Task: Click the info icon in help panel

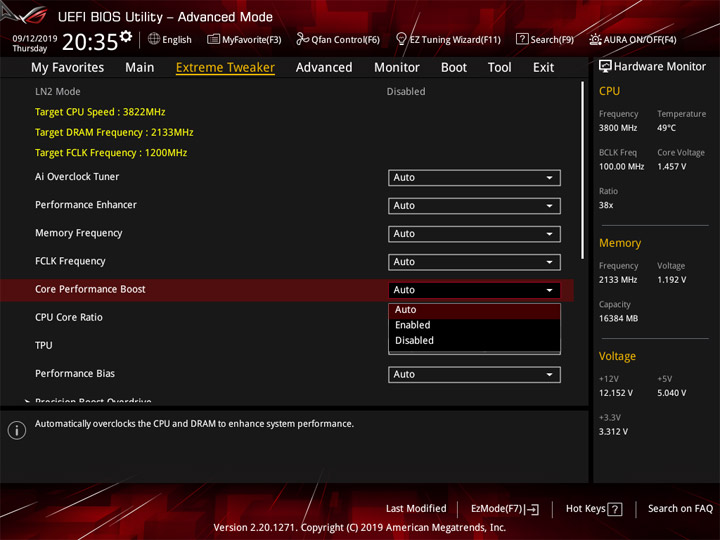Action: click(17, 431)
